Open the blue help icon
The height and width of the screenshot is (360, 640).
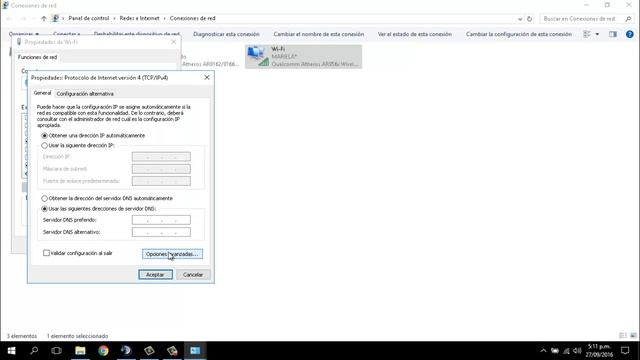(x=630, y=34)
